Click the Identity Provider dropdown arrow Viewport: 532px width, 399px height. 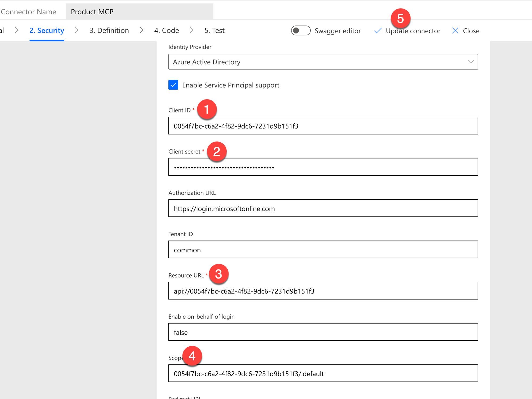[471, 62]
